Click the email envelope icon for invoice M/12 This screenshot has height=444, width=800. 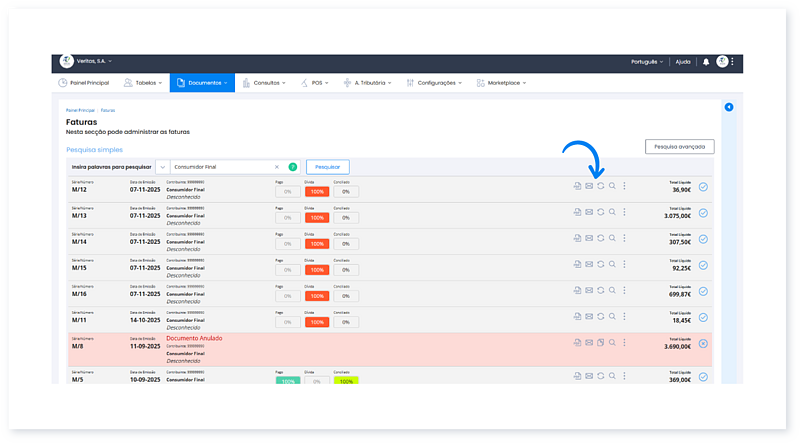click(x=589, y=186)
